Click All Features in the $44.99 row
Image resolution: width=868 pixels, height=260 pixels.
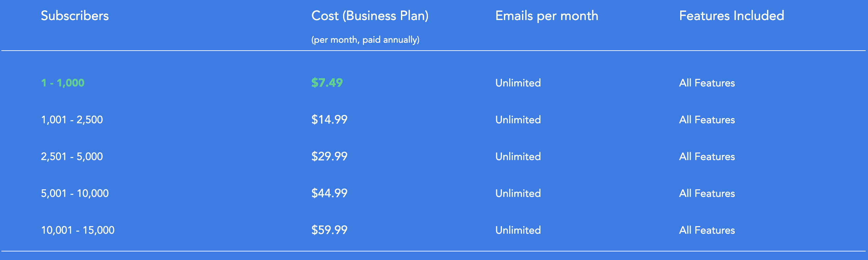(707, 193)
